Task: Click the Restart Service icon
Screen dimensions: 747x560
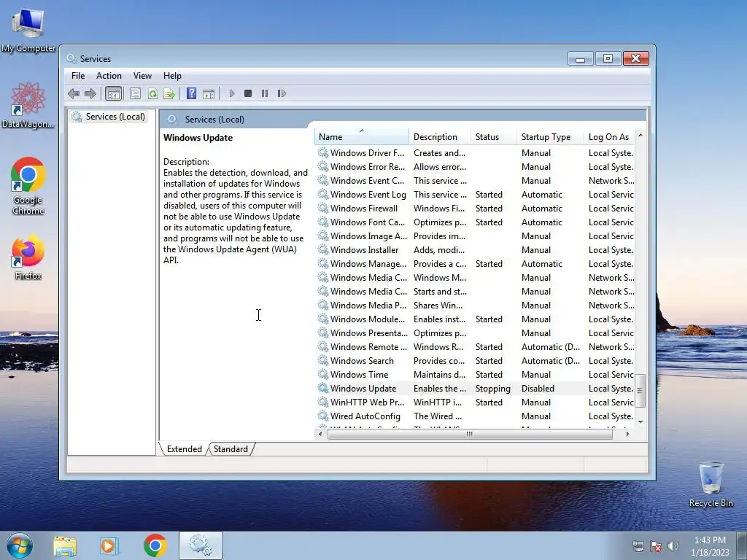Action: pyautogui.click(x=282, y=93)
